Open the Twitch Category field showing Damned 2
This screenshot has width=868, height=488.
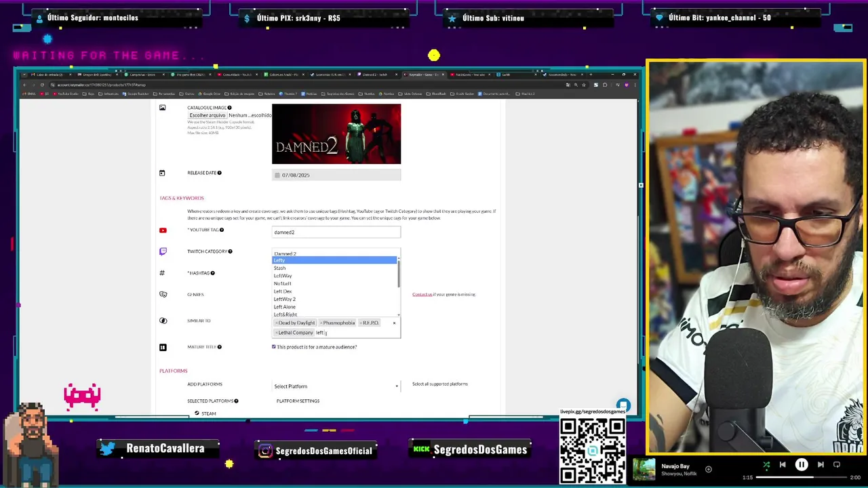pyautogui.click(x=336, y=253)
